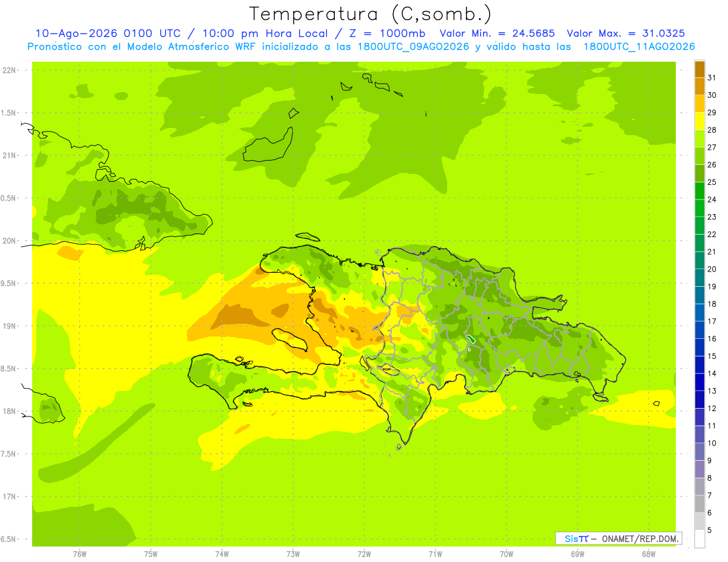Click the blue color bar segment between 15 and 16
This screenshot has width=728, height=562.
[699, 347]
